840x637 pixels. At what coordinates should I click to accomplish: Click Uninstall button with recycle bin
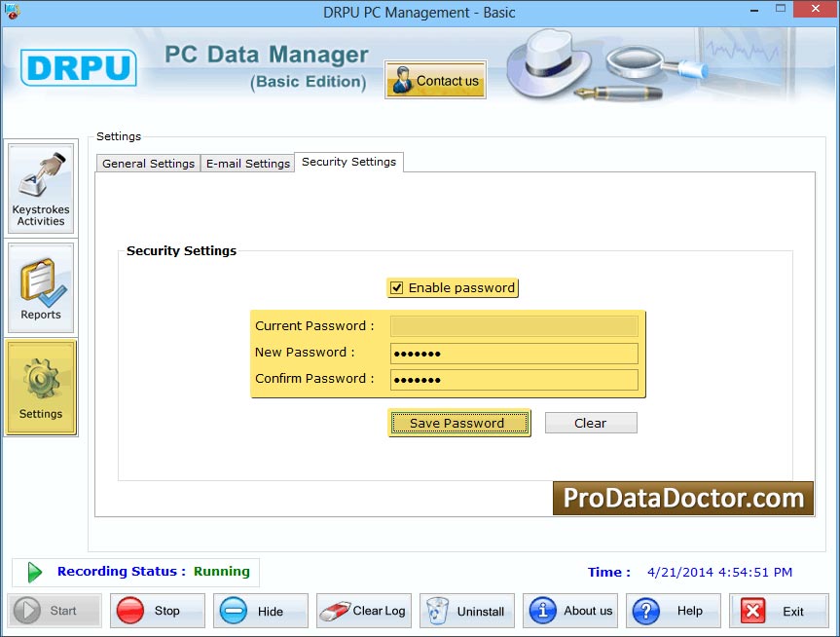point(467,611)
